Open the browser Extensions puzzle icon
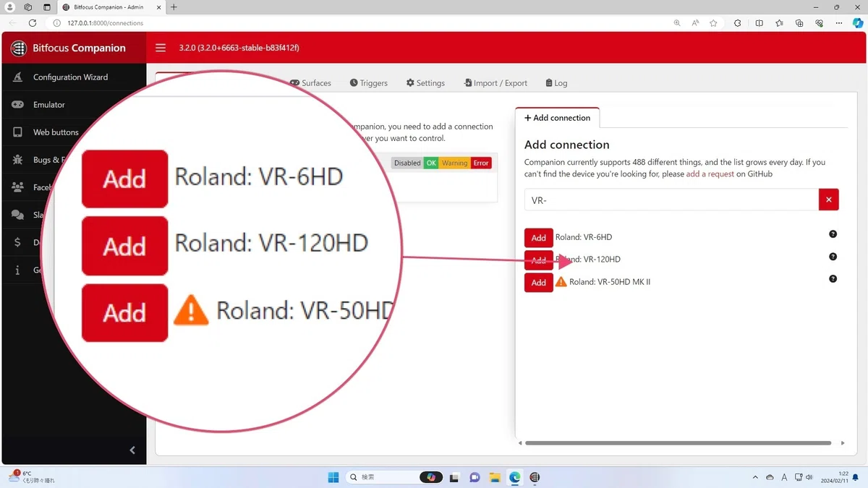 pos(737,23)
